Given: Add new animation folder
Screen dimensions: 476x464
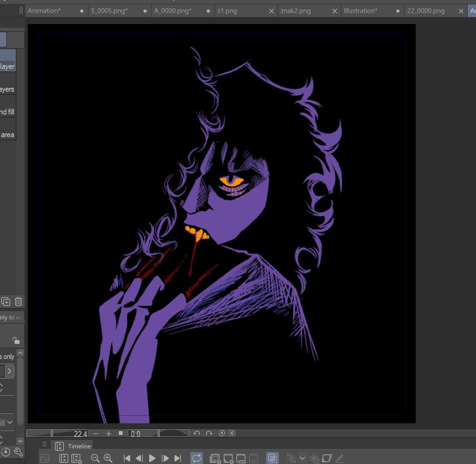Looking at the screenshot, I should tap(215, 458).
